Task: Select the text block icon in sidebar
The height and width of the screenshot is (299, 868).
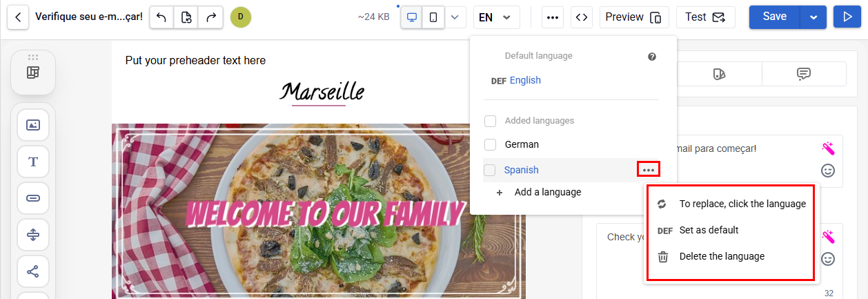Action: (33, 162)
